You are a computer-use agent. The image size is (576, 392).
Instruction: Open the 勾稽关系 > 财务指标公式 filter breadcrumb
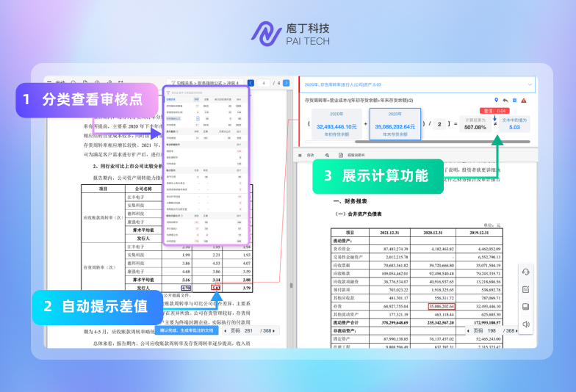pyautogui.click(x=204, y=83)
